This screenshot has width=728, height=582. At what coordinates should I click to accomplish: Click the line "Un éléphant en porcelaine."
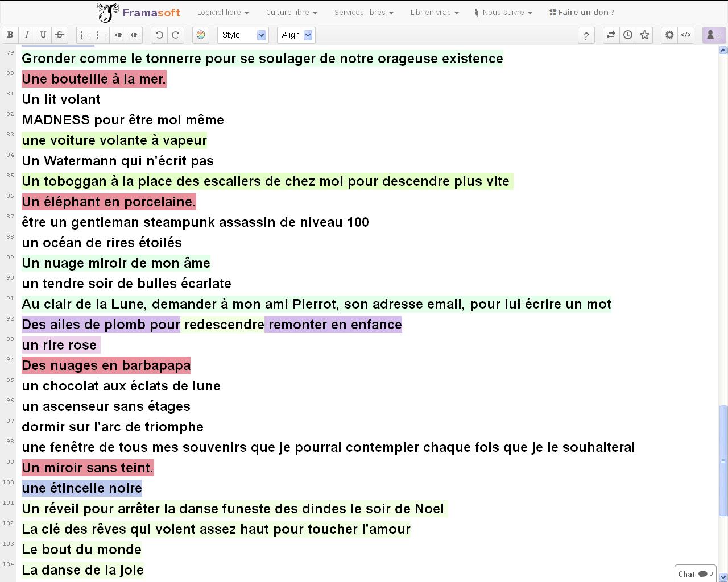109,202
